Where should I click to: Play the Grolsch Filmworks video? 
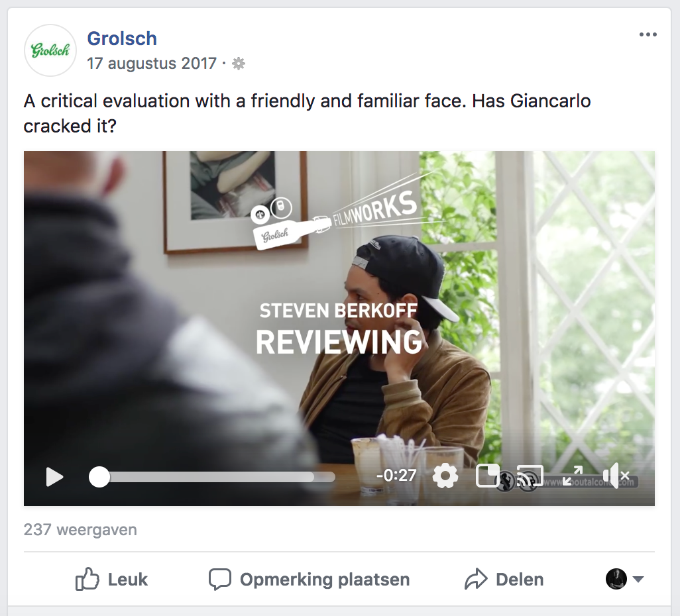click(54, 478)
